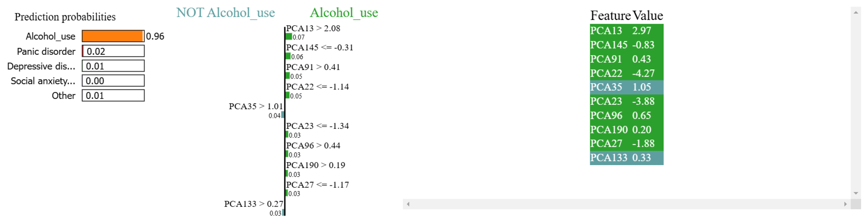Click the Depressive disorder probability bar
The width and height of the screenshot is (868, 223).
[113, 66]
